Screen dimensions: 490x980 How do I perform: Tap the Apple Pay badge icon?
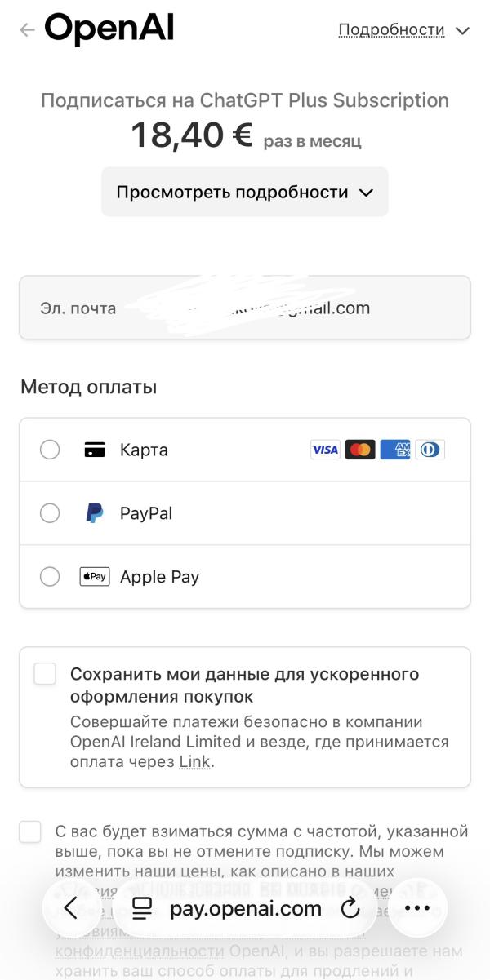tap(95, 577)
